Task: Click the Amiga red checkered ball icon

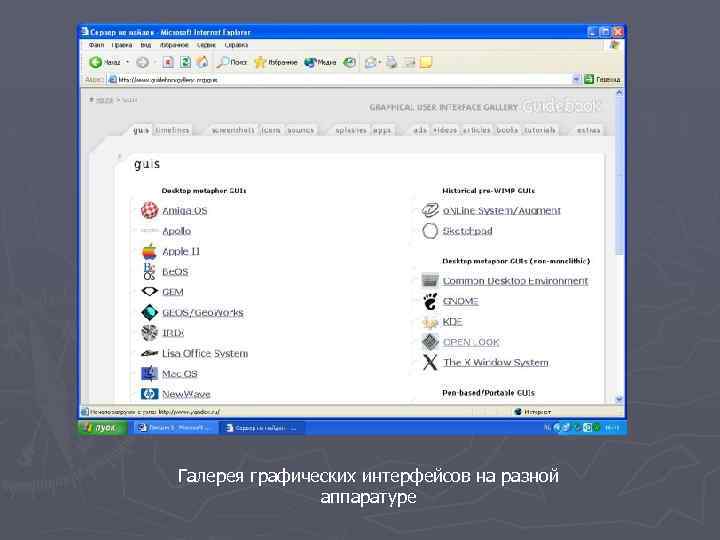Action: click(149, 210)
